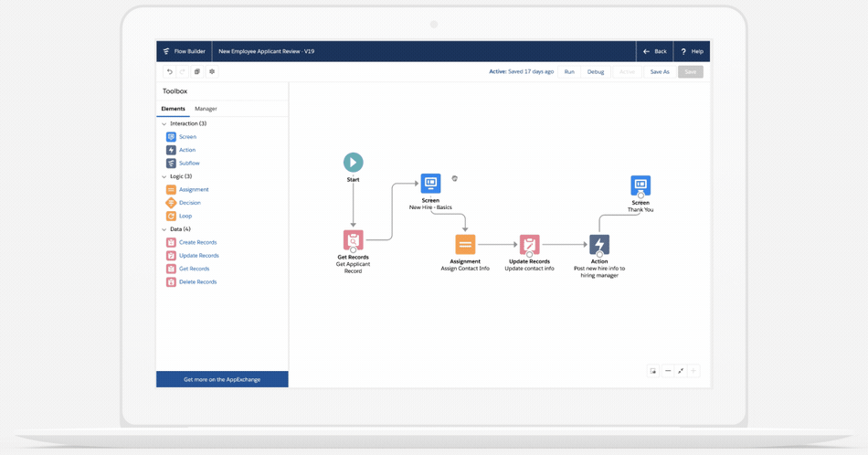Collapse the Logic (3) section
The height and width of the screenshot is (455, 868).
click(x=164, y=176)
